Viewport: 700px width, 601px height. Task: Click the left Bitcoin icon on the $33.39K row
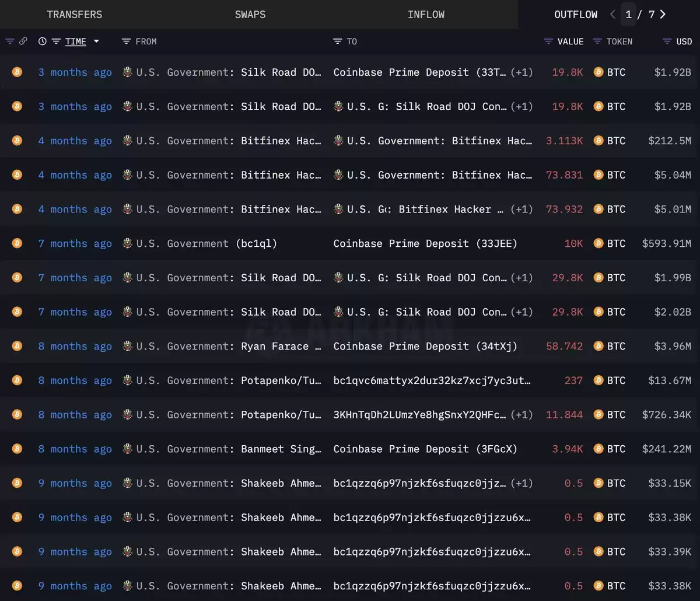17,551
